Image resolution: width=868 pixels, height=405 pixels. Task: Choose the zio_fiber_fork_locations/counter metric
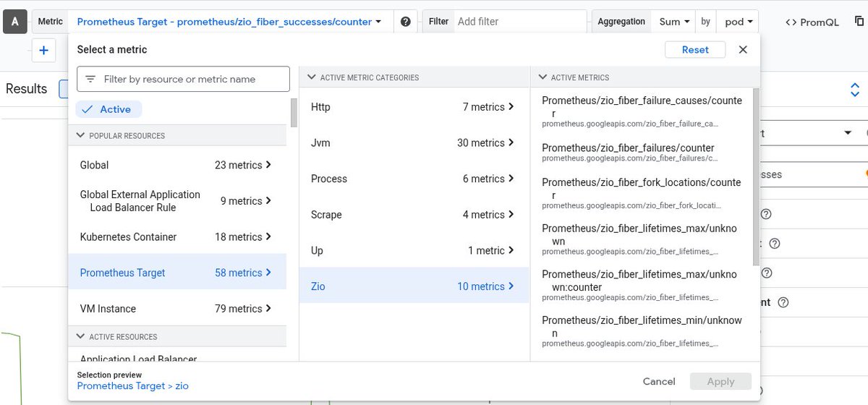click(642, 193)
